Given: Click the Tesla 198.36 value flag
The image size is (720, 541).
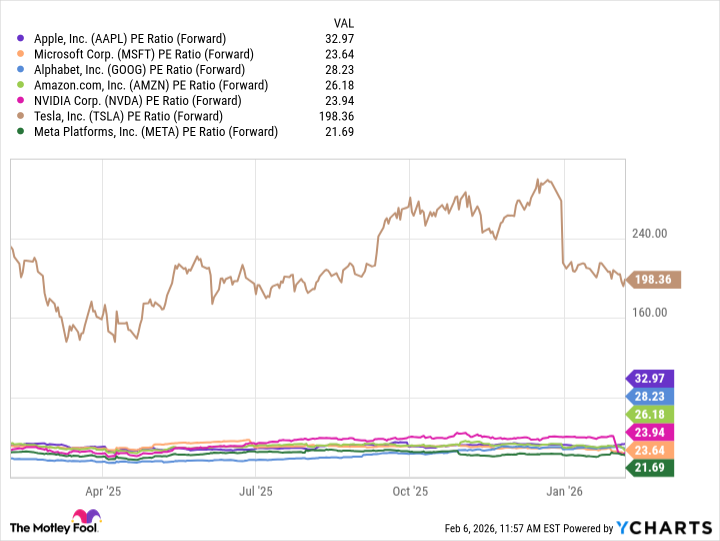Looking at the screenshot, I should click(x=655, y=279).
